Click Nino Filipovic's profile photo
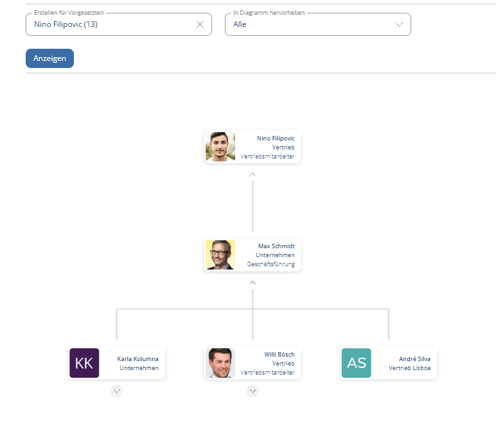This screenshot has width=496, height=431. [220, 147]
